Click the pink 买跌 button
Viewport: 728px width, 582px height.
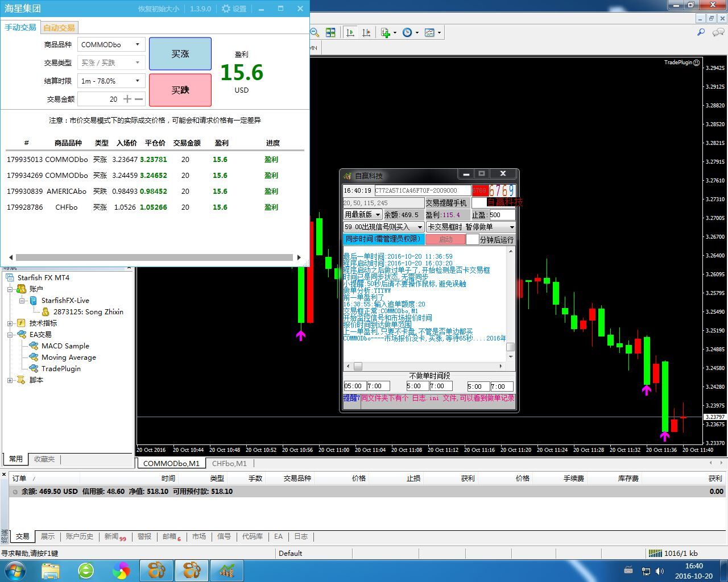[x=180, y=90]
